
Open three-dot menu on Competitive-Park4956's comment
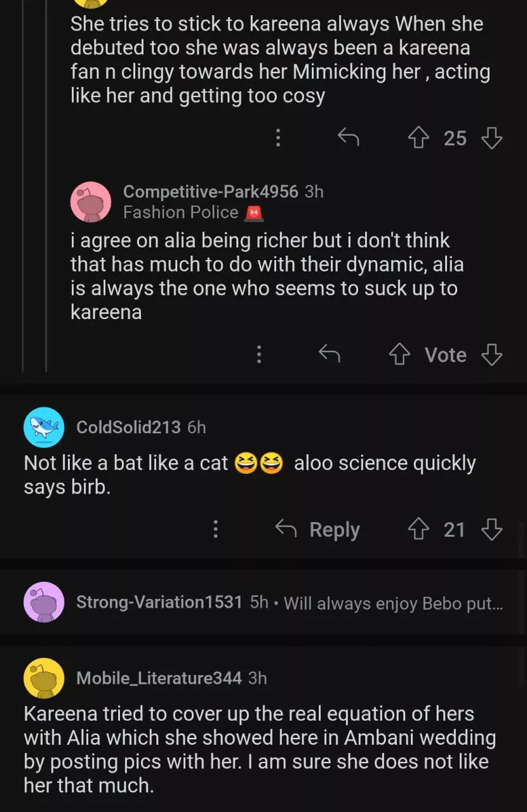pyautogui.click(x=259, y=355)
